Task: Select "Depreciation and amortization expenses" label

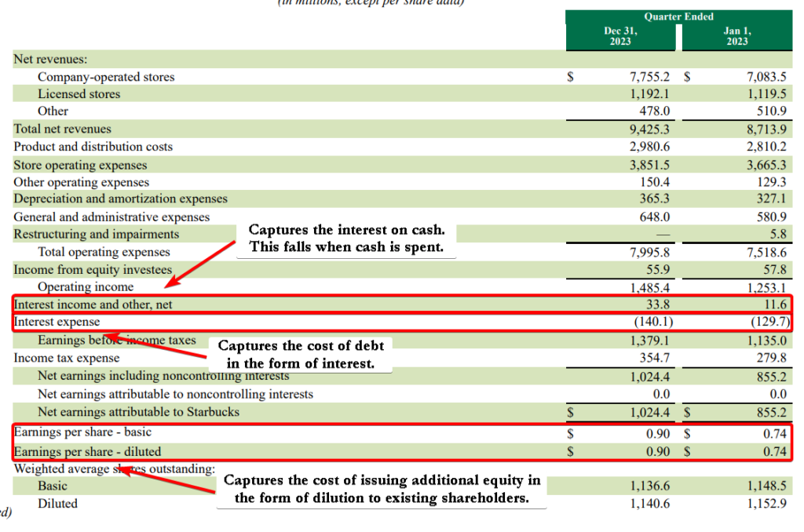Action: coord(120,199)
